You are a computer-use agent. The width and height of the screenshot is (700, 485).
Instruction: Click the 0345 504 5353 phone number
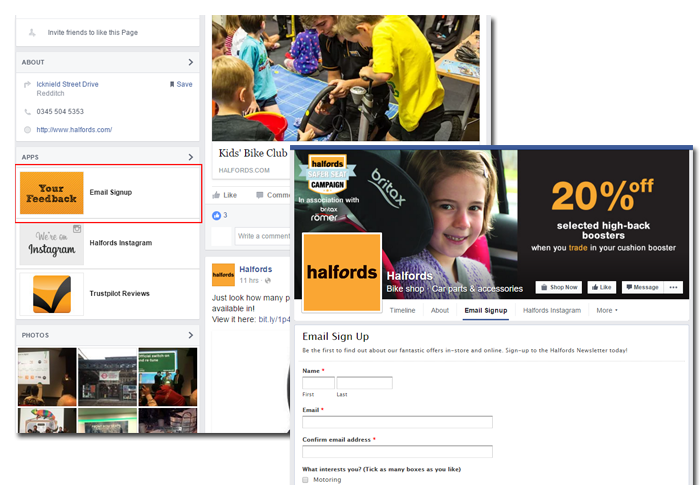[x=60, y=112]
